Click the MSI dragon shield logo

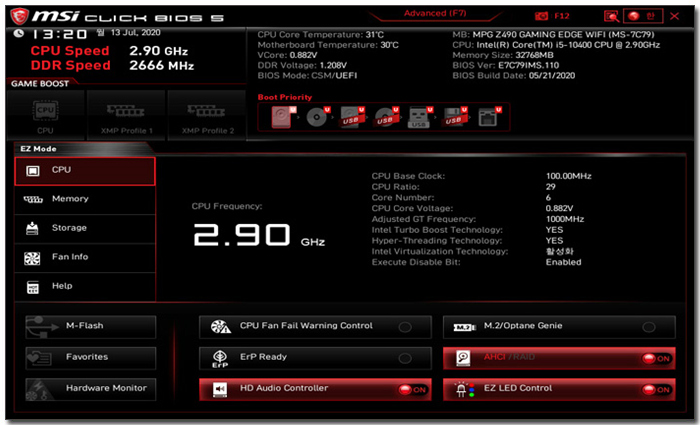click(19, 17)
